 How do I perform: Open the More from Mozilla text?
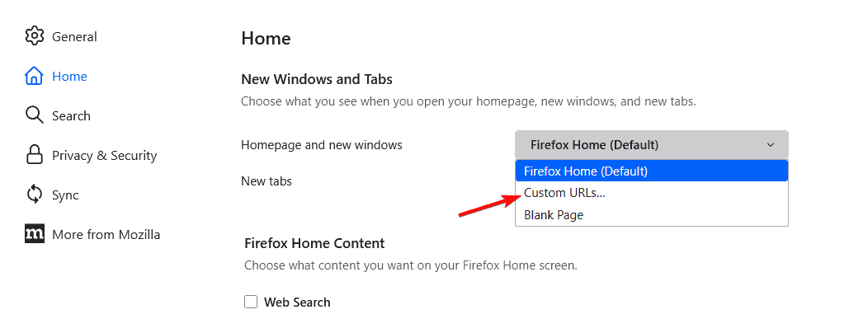click(106, 234)
